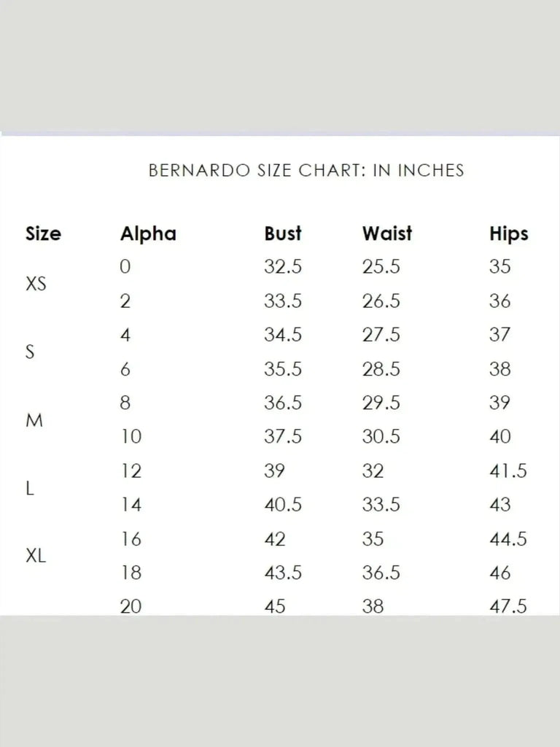Select alpha size 20 in last row

(x=131, y=606)
